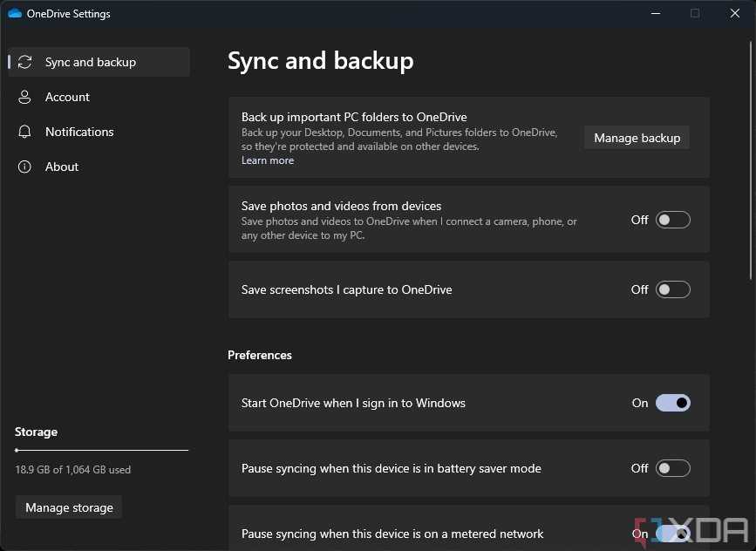The height and width of the screenshot is (551, 756).
Task: Click the About info icon
Action: [x=24, y=167]
